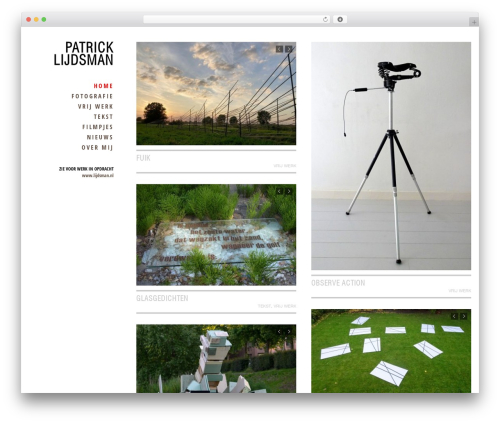Screen dimensions: 500x423
Task: Previous arrow on stacked boxes sculpture image
Action: (x=279, y=332)
